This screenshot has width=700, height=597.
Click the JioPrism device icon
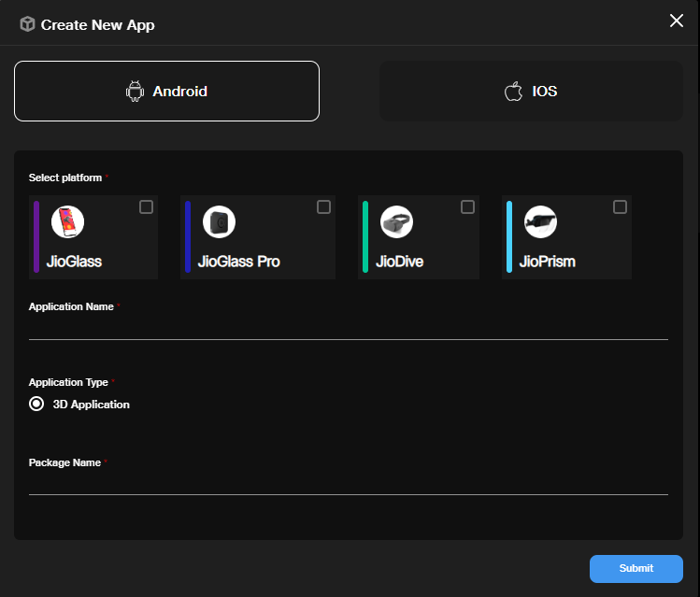pyautogui.click(x=540, y=222)
